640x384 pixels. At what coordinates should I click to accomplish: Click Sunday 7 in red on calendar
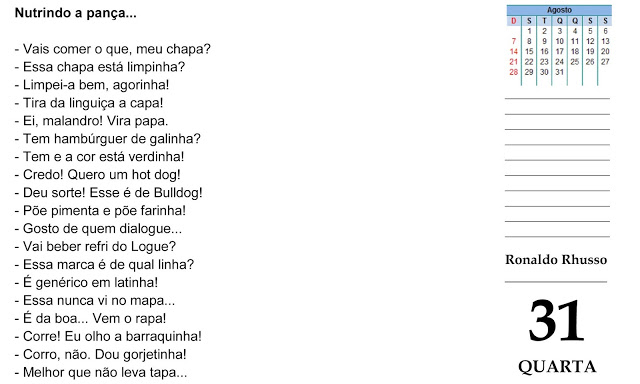pyautogui.click(x=513, y=41)
